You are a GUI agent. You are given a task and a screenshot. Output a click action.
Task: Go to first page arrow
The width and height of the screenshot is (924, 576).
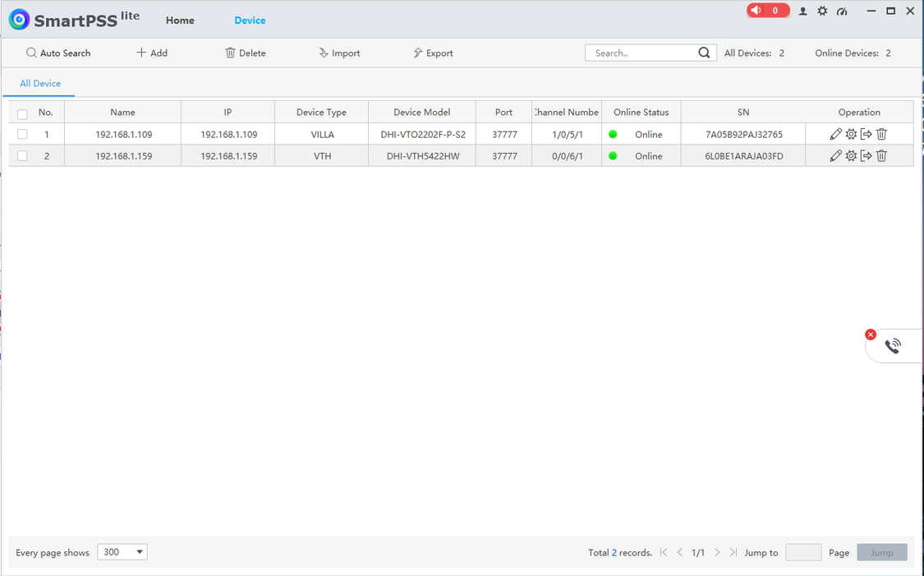[x=664, y=552]
